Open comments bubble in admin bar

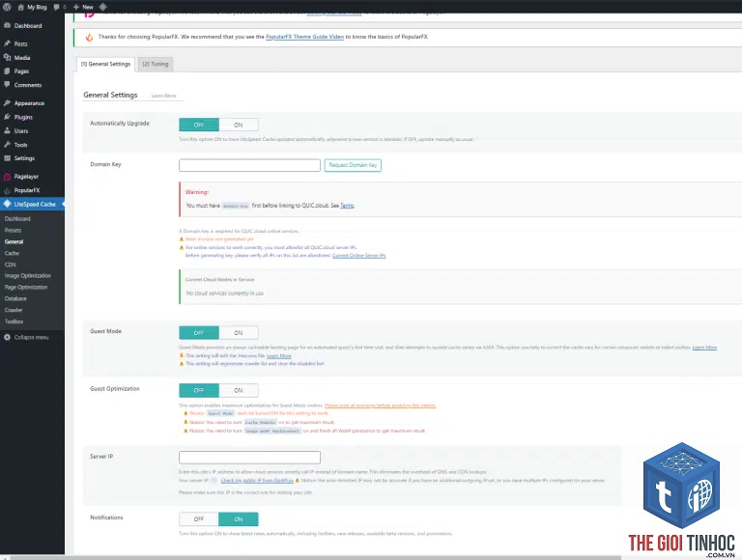(x=57, y=7)
